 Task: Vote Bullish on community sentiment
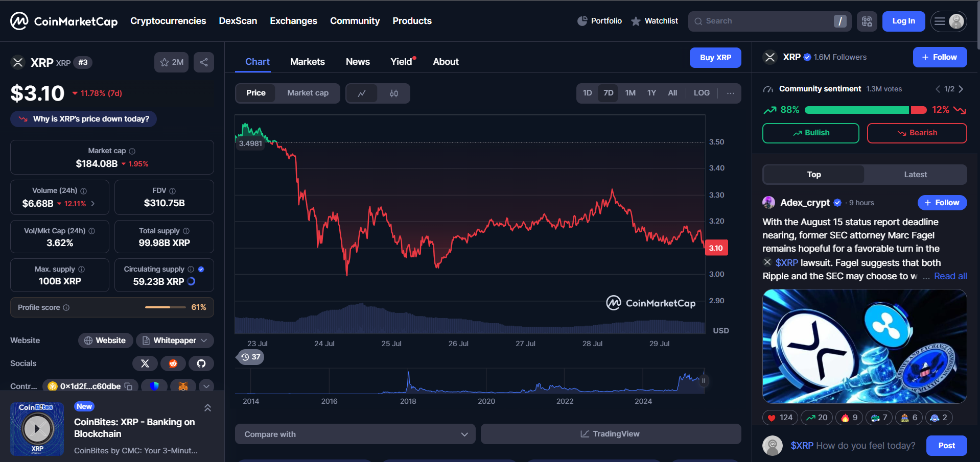(x=811, y=133)
